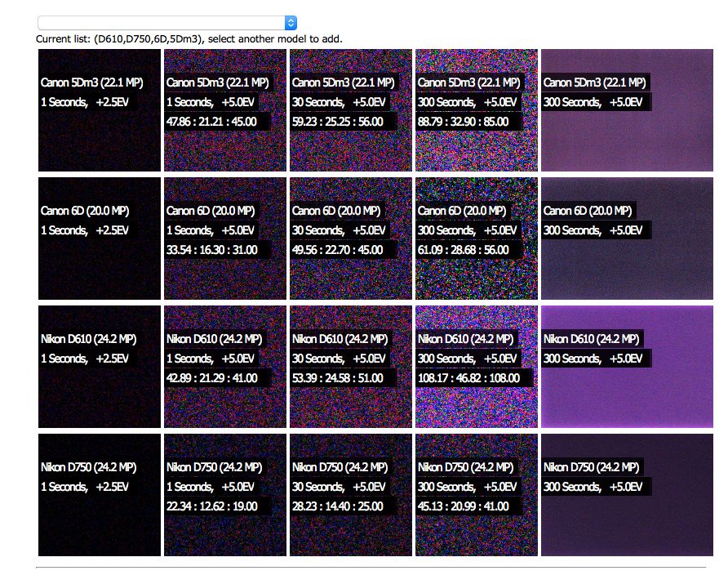Open Canon 6D thumbnail with 33.54 values
The image size is (728, 575).
(x=225, y=238)
